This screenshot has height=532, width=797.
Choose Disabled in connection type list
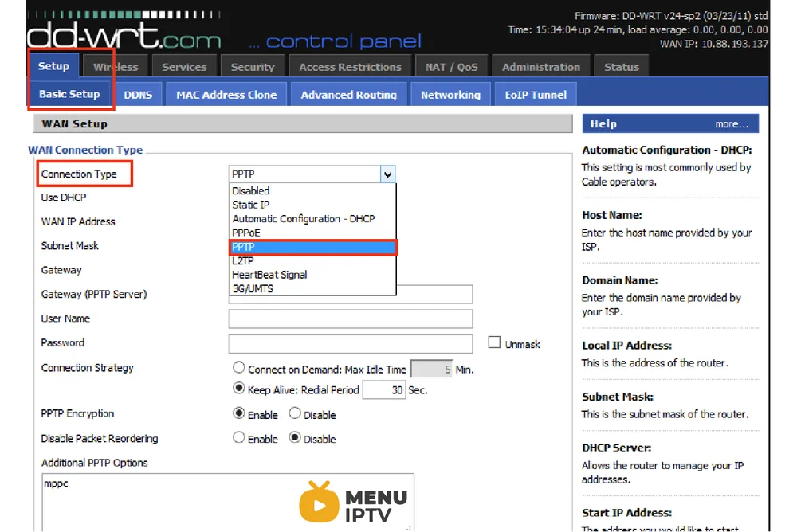(312, 190)
